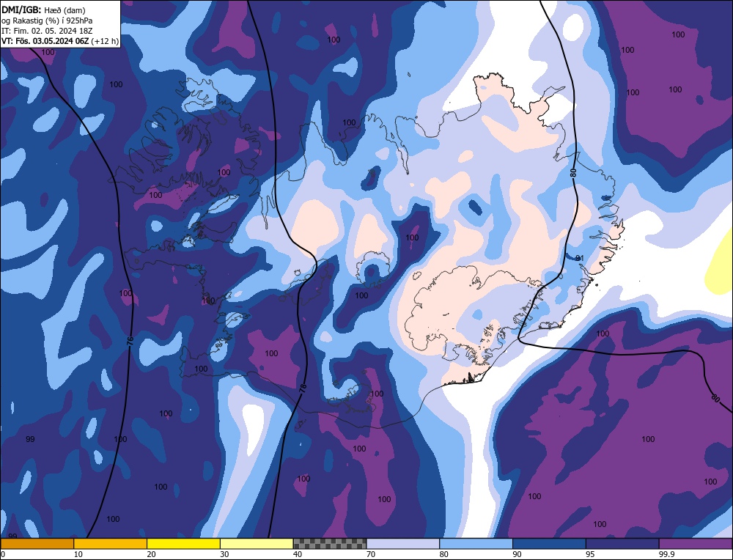
Task: Click the "78" height contour label
Action: [303, 388]
